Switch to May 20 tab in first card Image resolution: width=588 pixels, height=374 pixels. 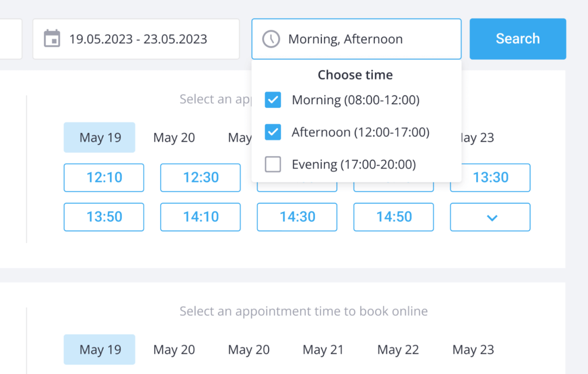(174, 137)
